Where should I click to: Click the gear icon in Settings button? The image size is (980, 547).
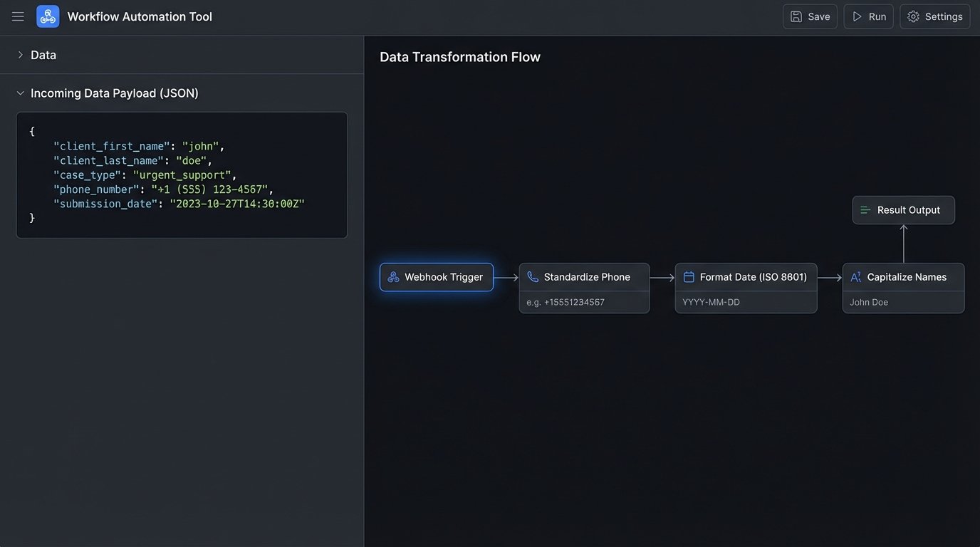click(x=913, y=16)
